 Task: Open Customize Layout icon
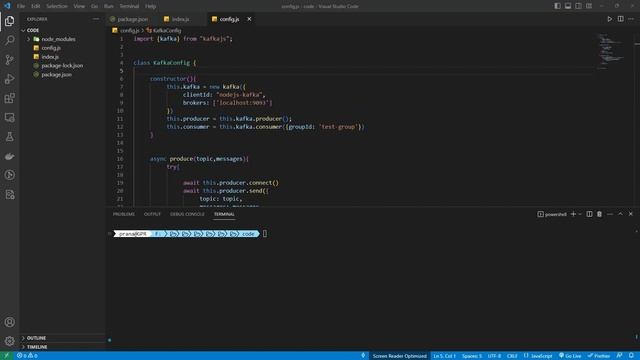(x=589, y=6)
